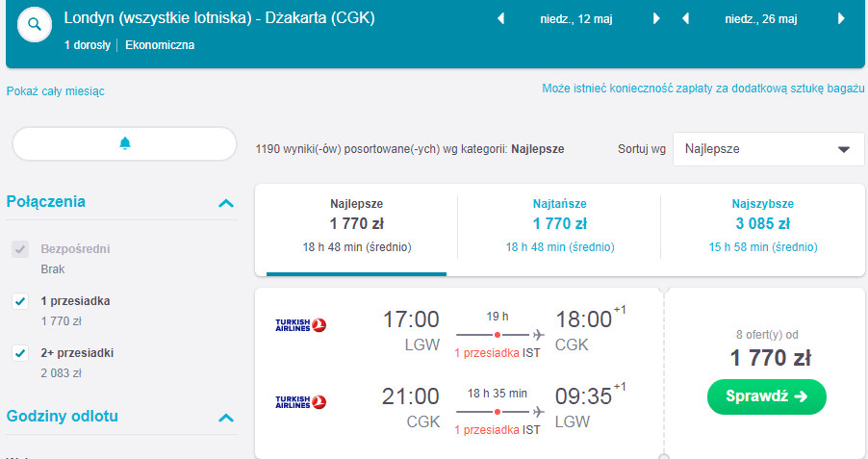Open the Sortuj wg Najlepsze dropdown
Screen dimensions: 868x459
click(768, 149)
